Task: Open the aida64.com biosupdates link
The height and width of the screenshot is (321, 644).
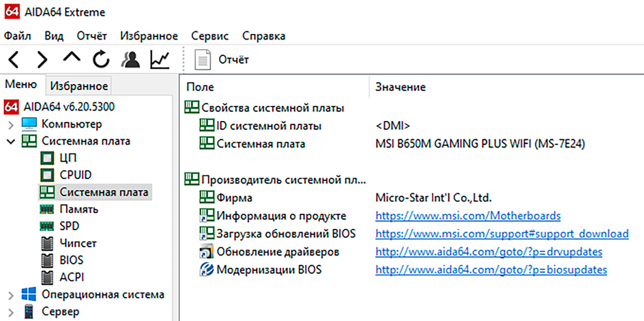Action: click(x=491, y=270)
